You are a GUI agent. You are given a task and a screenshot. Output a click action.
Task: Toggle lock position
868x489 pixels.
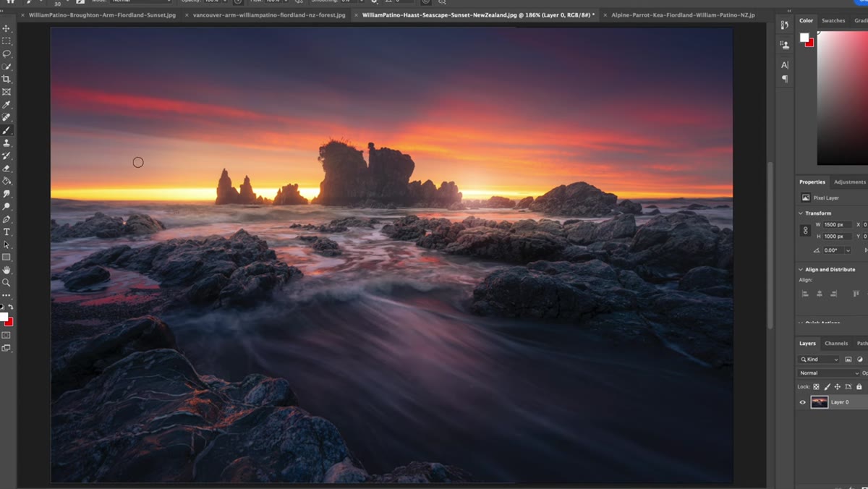838,387
